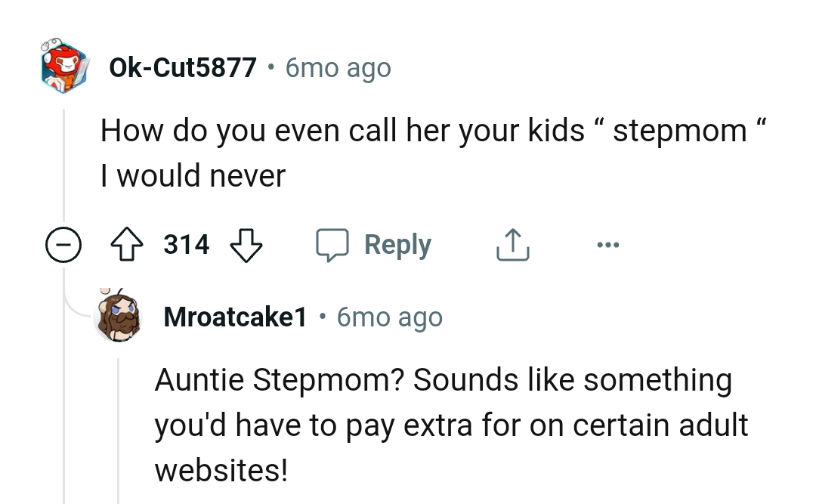Open the overflow menu on Ok-Cut5877's comment
Viewport: 816px width, 504px height.
coord(608,244)
